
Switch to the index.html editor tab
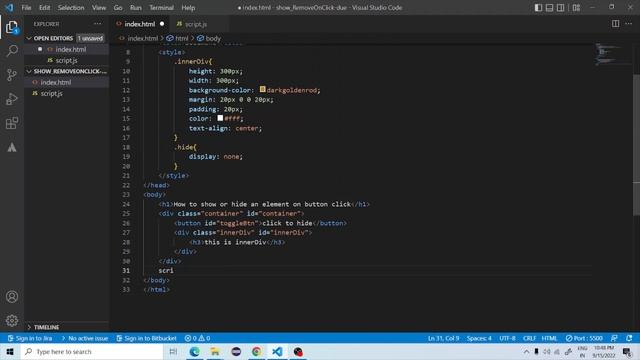(x=140, y=24)
